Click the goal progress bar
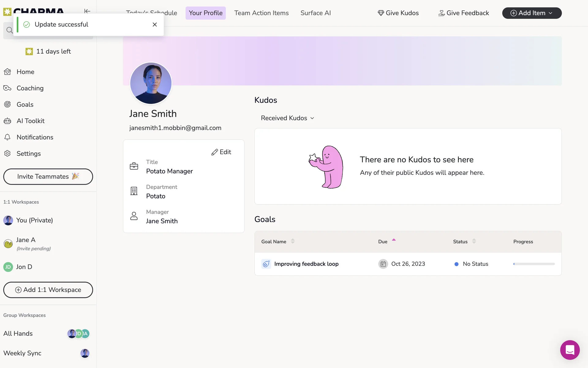This screenshot has width=588, height=368. pos(534,264)
